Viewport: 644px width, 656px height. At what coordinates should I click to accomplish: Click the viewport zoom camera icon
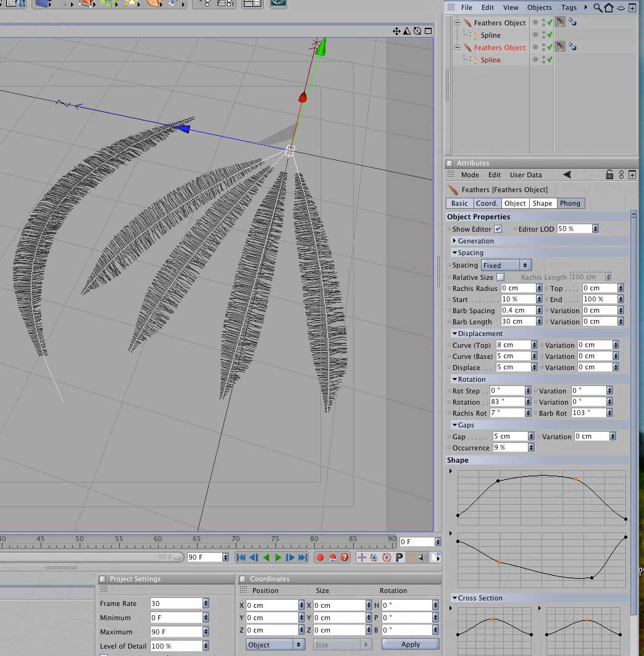pos(407,31)
